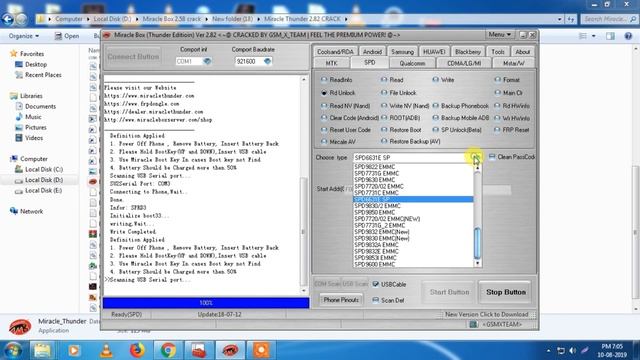Click the type list scrollbar thumb
Viewport: 640px width, 360px height.
point(477,243)
